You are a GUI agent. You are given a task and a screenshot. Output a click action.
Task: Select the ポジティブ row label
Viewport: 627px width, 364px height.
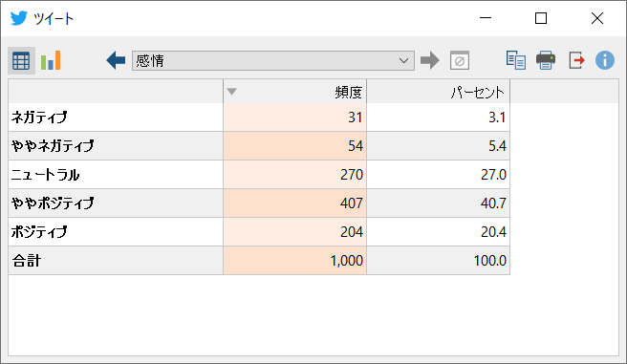tap(39, 232)
